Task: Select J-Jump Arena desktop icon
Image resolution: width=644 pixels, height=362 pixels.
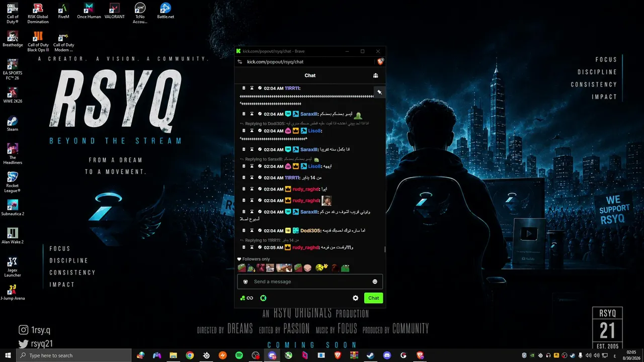Action: [x=13, y=293]
